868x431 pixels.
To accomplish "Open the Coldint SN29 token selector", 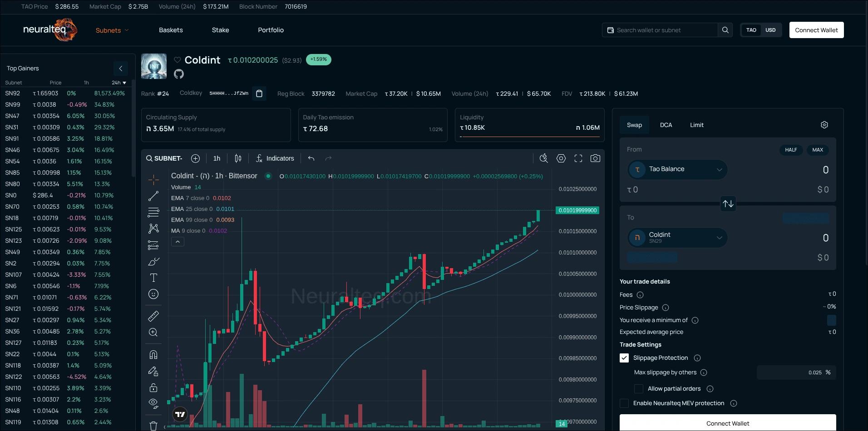I will pos(677,238).
